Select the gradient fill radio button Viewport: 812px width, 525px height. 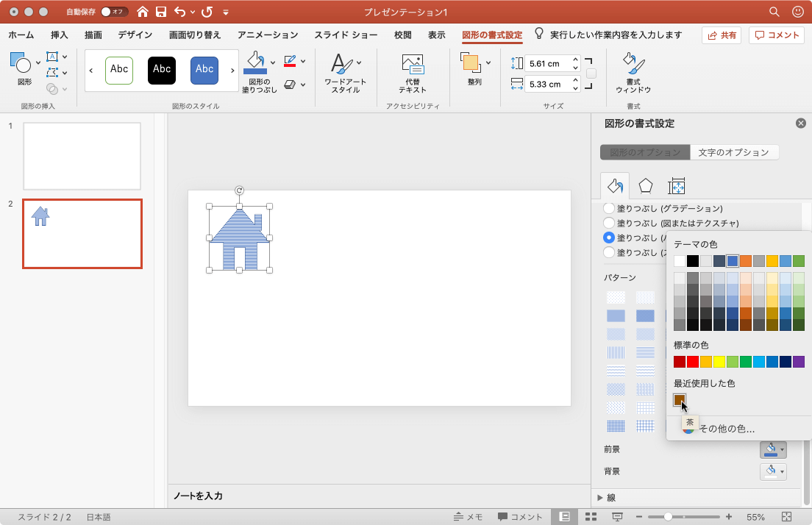point(609,209)
